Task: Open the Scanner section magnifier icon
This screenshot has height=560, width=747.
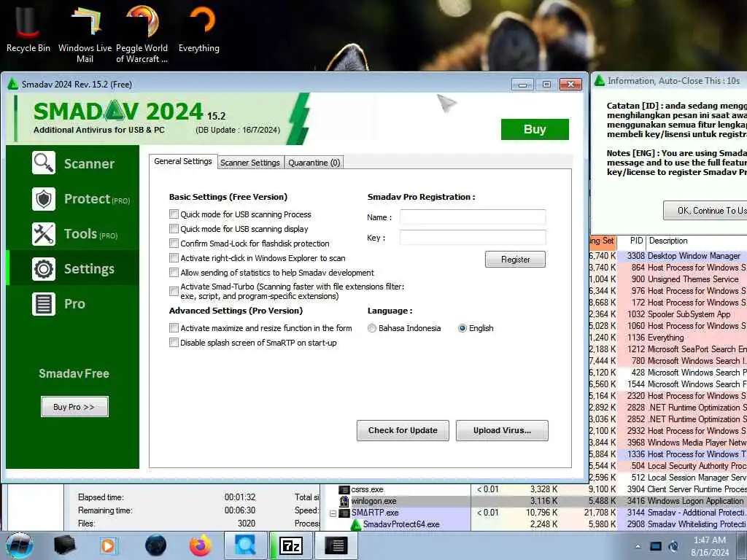Action: click(44, 163)
